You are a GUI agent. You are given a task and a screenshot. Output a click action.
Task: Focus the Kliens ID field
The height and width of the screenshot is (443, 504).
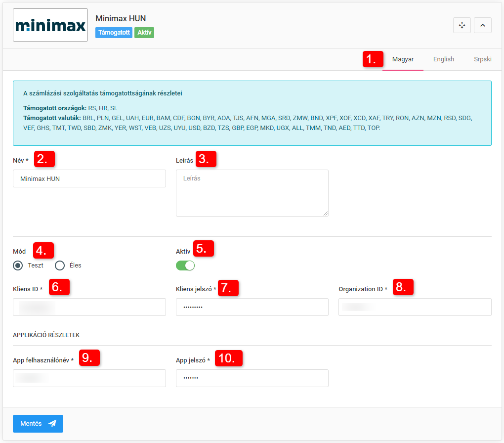[x=89, y=307]
